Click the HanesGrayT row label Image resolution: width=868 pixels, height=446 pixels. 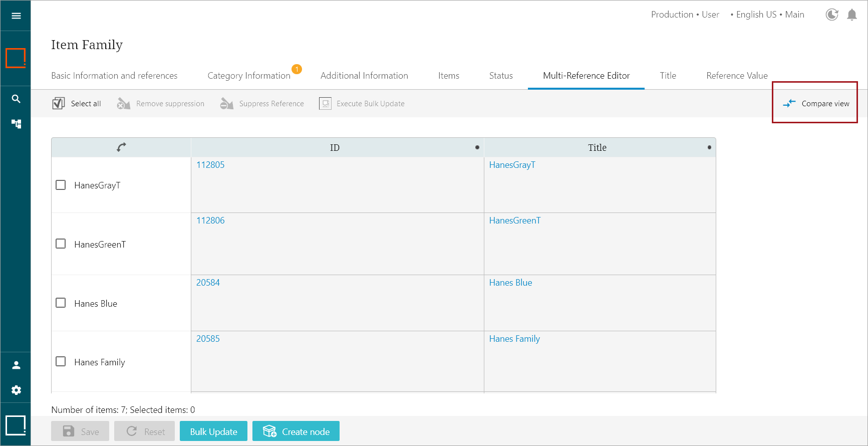coord(97,185)
